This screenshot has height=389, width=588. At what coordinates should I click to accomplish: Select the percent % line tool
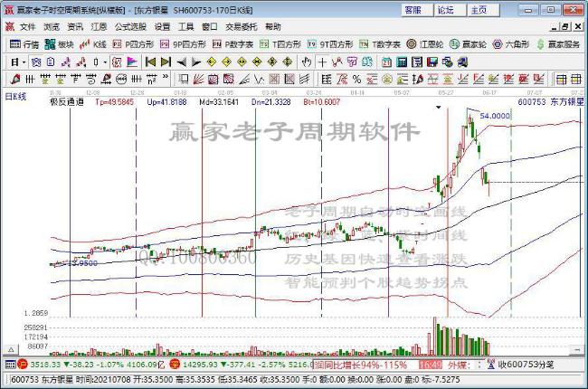click(356, 79)
